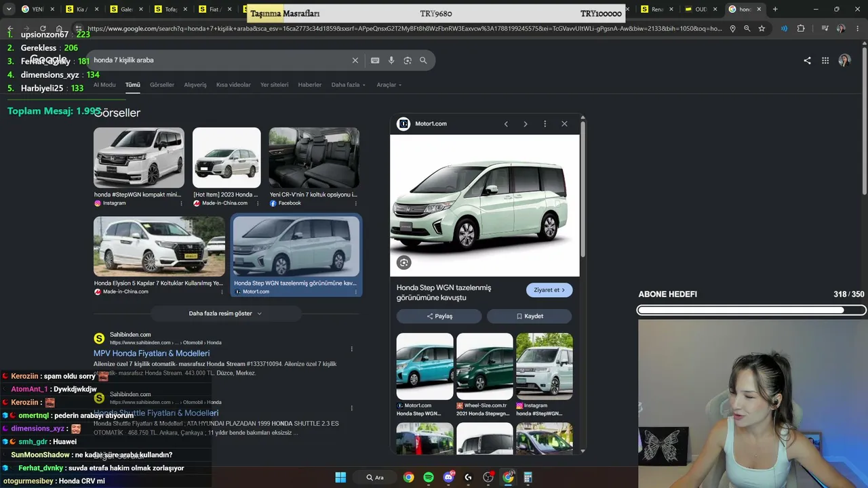Open options for the Facebook CR-V image

tap(356, 203)
